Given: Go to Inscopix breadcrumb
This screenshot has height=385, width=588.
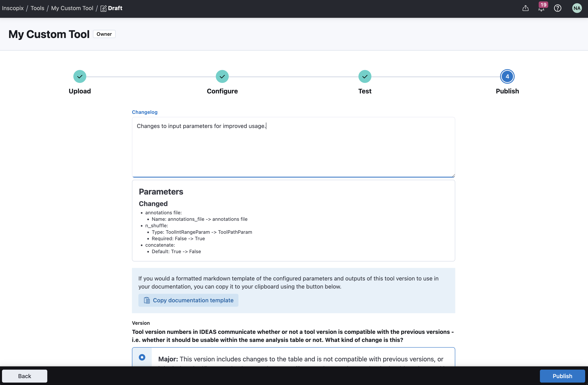Looking at the screenshot, I should click(13, 8).
